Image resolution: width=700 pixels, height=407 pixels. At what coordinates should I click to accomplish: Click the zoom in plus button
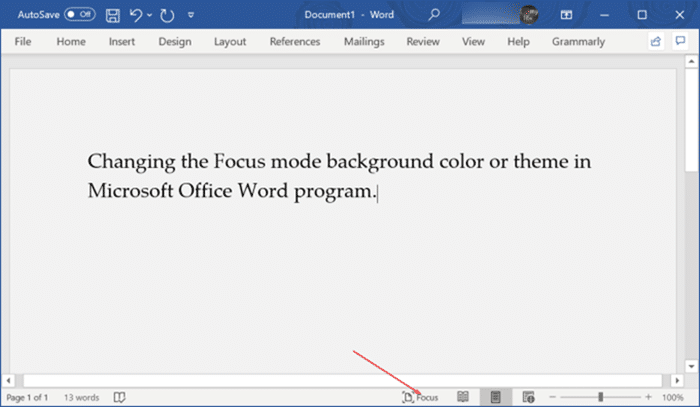648,397
